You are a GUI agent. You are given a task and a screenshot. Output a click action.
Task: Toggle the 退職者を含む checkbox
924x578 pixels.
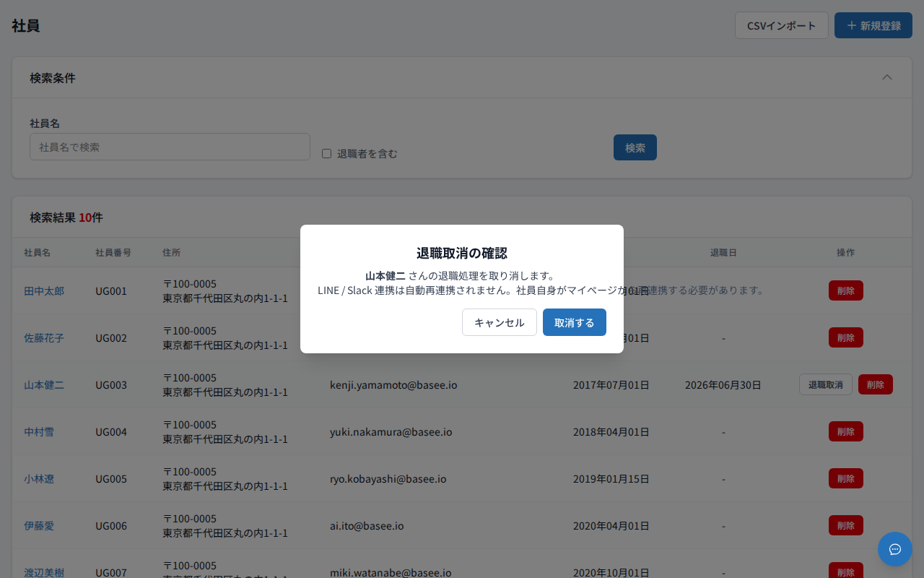[326, 153]
